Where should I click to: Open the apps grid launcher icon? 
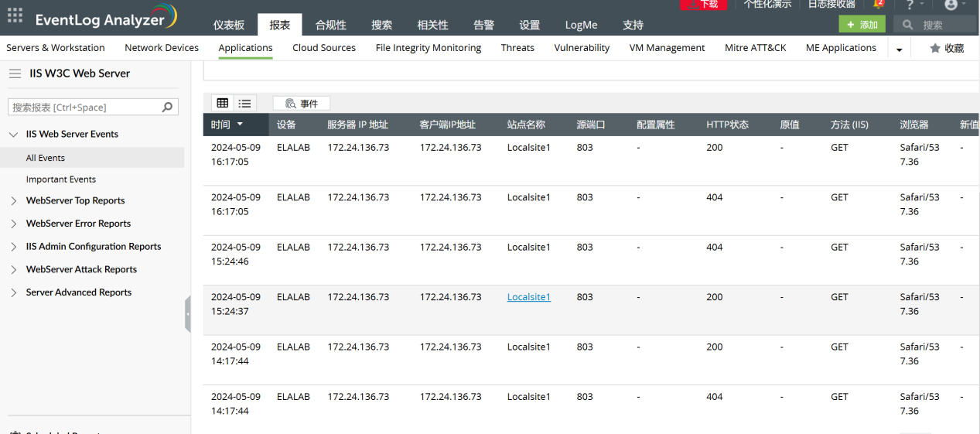tap(15, 16)
